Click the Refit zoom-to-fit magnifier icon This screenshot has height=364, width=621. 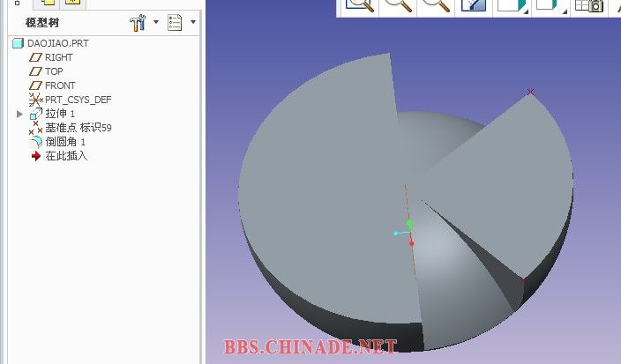click(360, 4)
